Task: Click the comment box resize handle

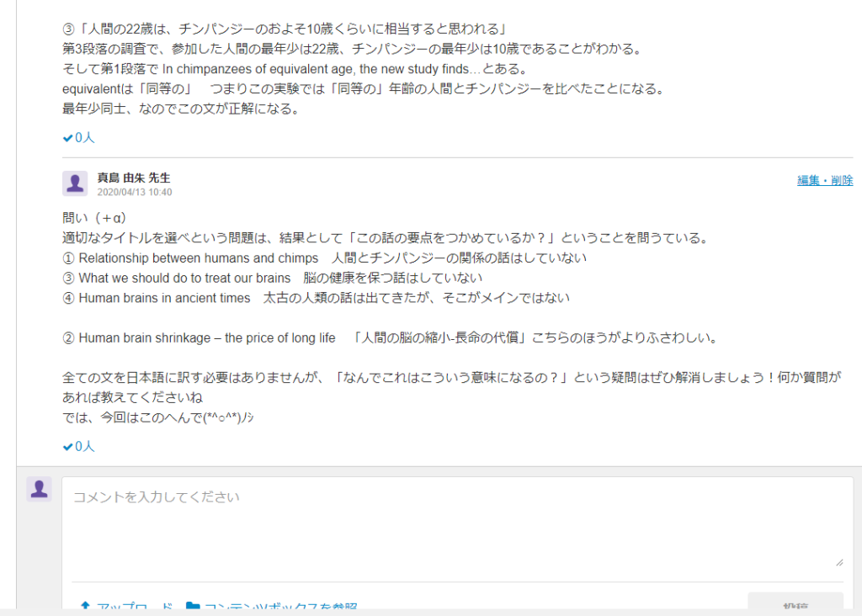Action: point(838,561)
